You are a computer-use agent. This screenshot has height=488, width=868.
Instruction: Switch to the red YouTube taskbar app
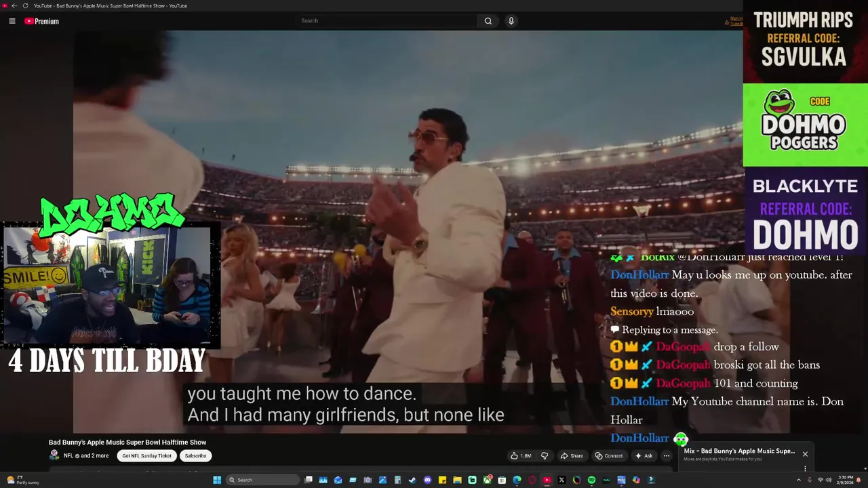click(x=547, y=480)
